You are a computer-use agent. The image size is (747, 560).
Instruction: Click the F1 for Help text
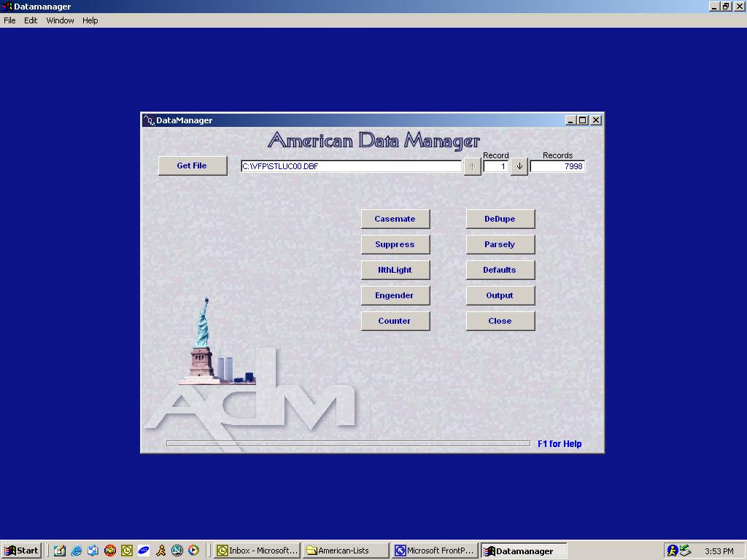coord(560,444)
